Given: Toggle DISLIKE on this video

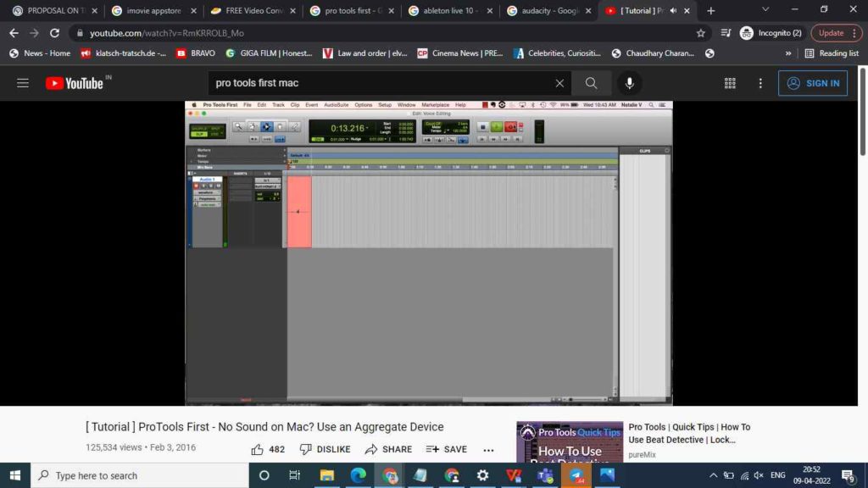Looking at the screenshot, I should [325, 449].
